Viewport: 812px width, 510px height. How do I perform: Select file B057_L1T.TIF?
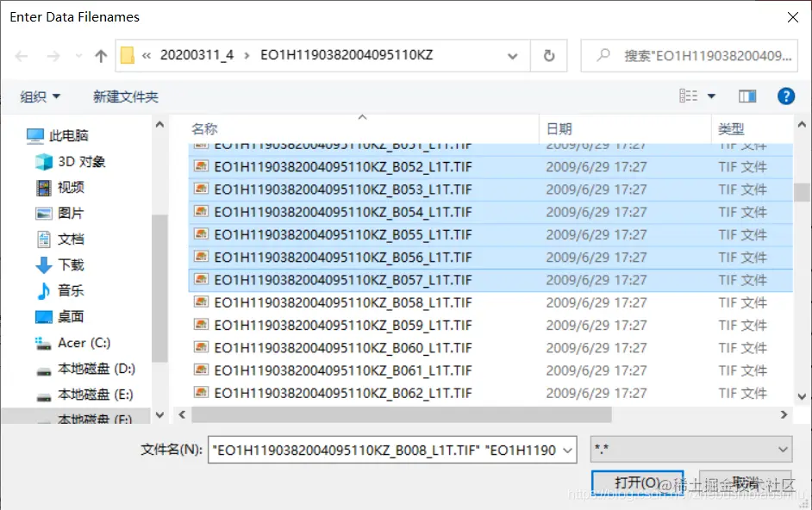[x=490, y=280]
